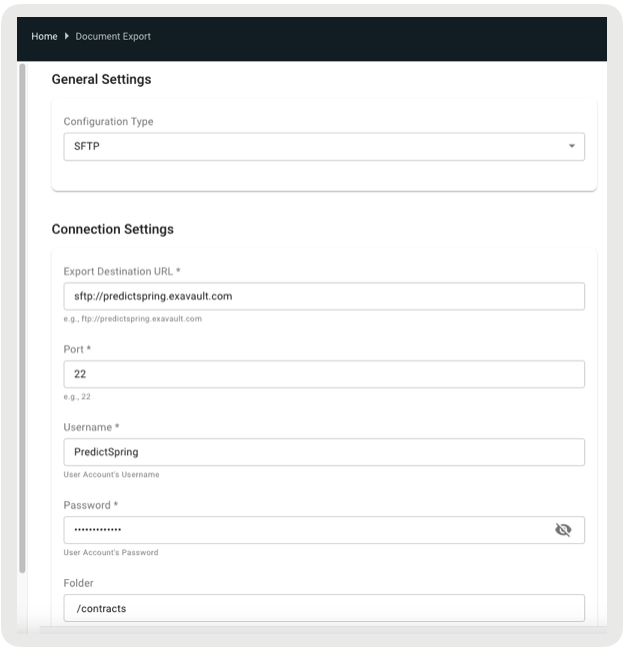Click the 'Folder' label
The image size is (631, 653).
tap(78, 583)
